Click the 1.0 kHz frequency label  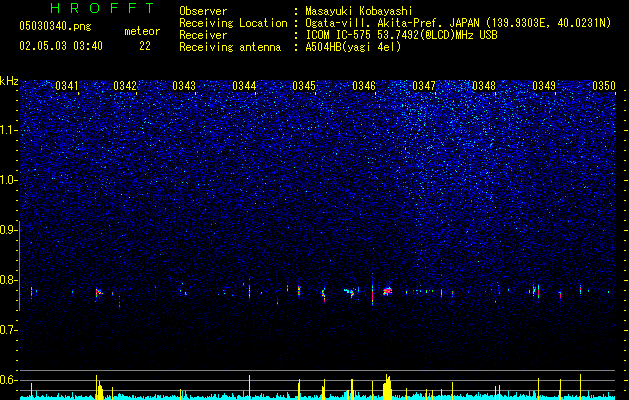(x=8, y=180)
